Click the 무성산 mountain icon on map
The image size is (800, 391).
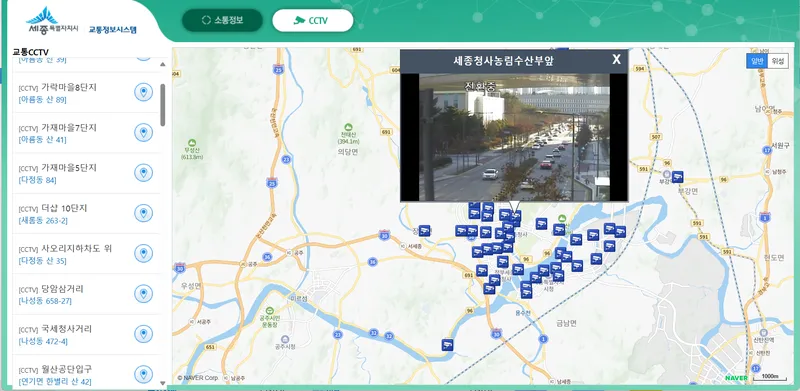[192, 143]
